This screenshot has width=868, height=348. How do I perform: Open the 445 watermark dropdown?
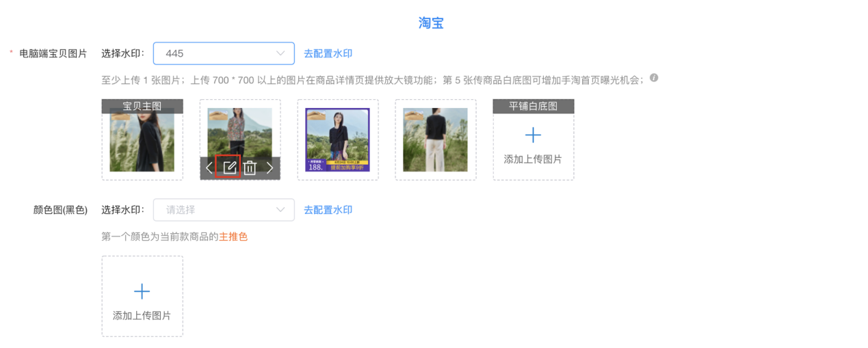tap(224, 53)
